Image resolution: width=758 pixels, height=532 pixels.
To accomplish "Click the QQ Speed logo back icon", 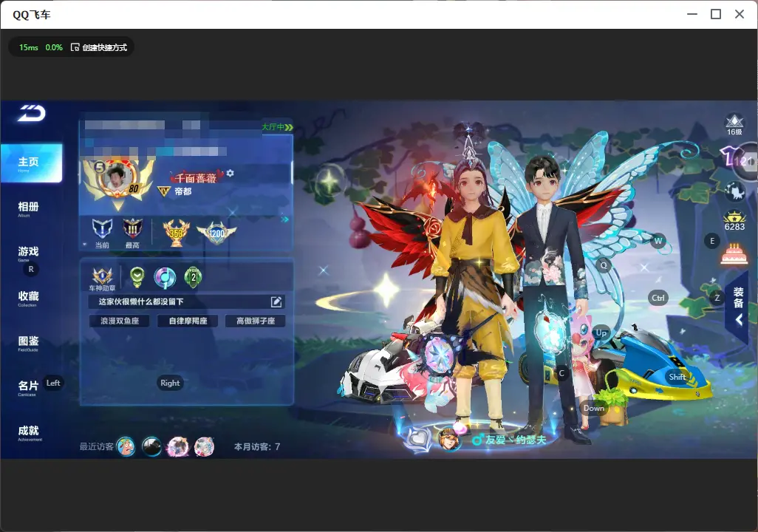I will (x=32, y=113).
